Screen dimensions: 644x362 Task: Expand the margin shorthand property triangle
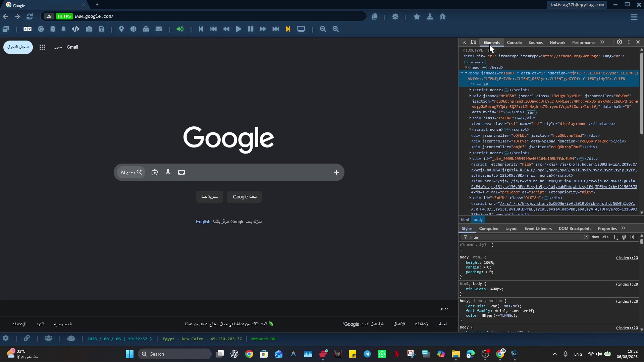[484, 267]
